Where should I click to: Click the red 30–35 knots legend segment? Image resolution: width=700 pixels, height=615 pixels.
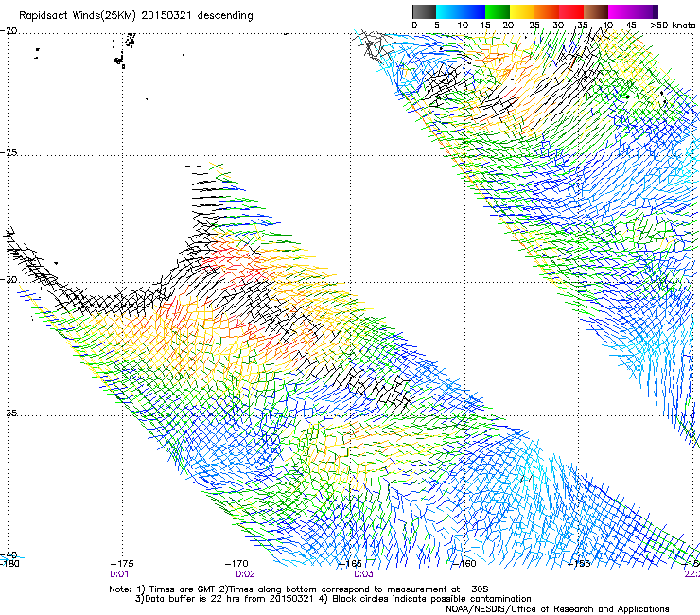571,11
